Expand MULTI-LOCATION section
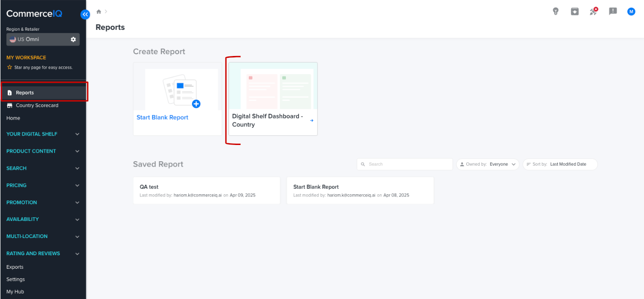The image size is (644, 299). pyautogui.click(x=43, y=236)
